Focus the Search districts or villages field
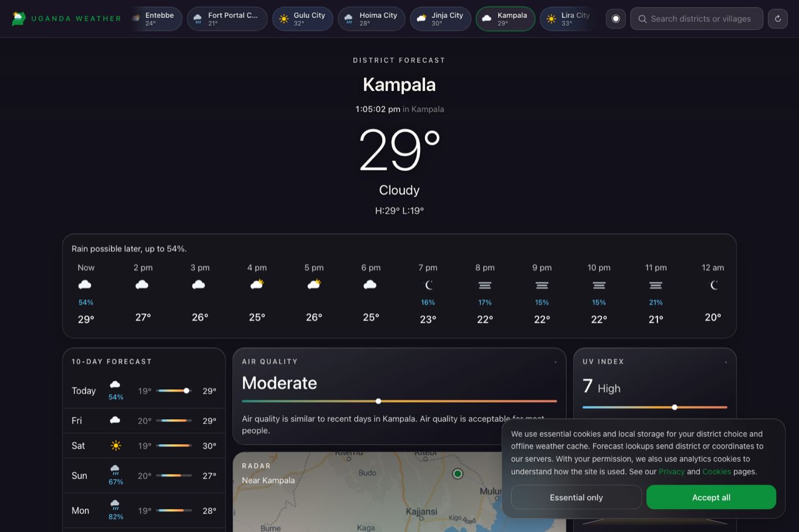799x532 pixels. pyautogui.click(x=697, y=19)
